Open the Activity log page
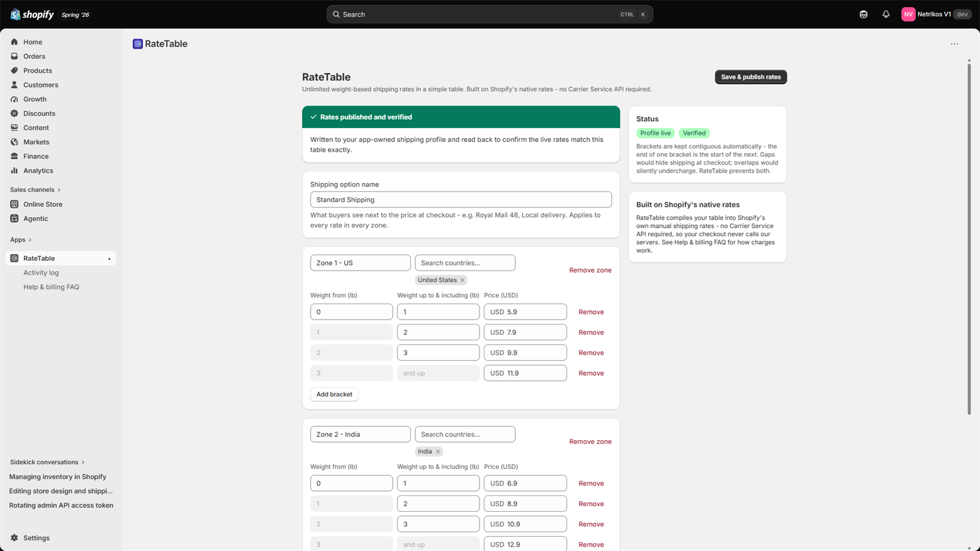The image size is (980, 551). (41, 273)
